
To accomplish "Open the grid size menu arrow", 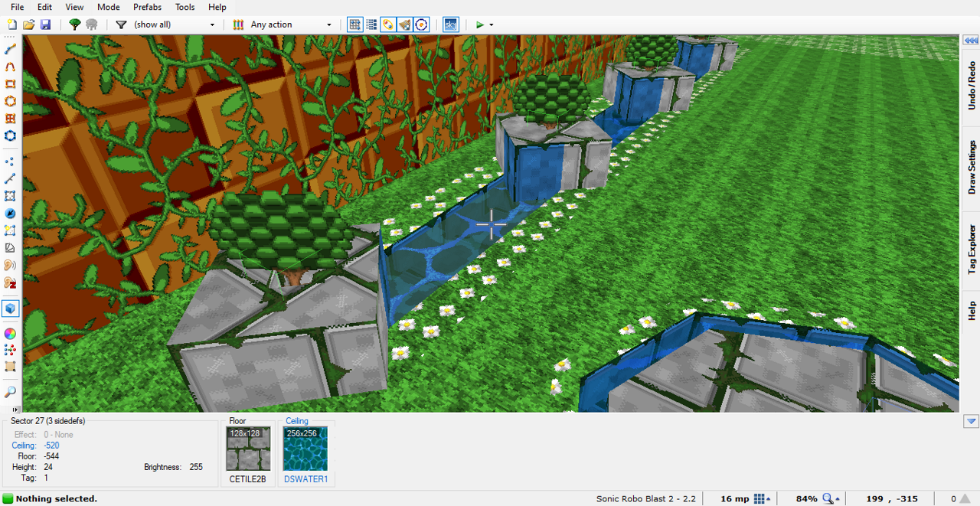I will pyautogui.click(x=768, y=499).
